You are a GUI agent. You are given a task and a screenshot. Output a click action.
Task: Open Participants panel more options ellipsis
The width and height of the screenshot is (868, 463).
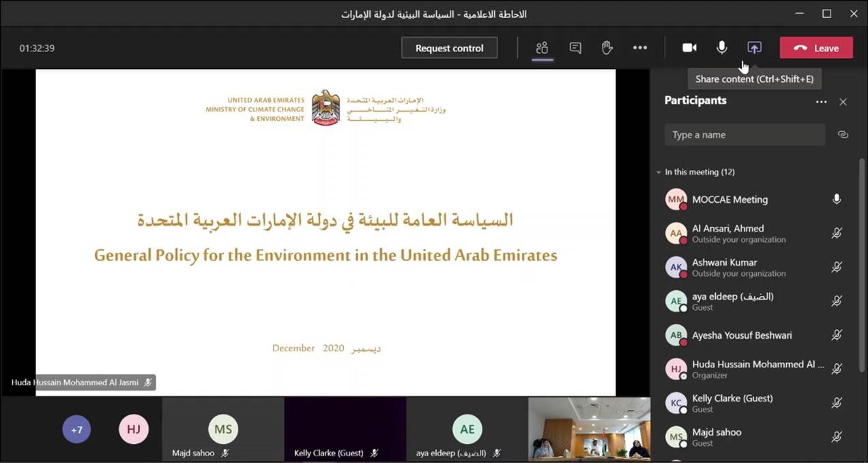coord(821,102)
